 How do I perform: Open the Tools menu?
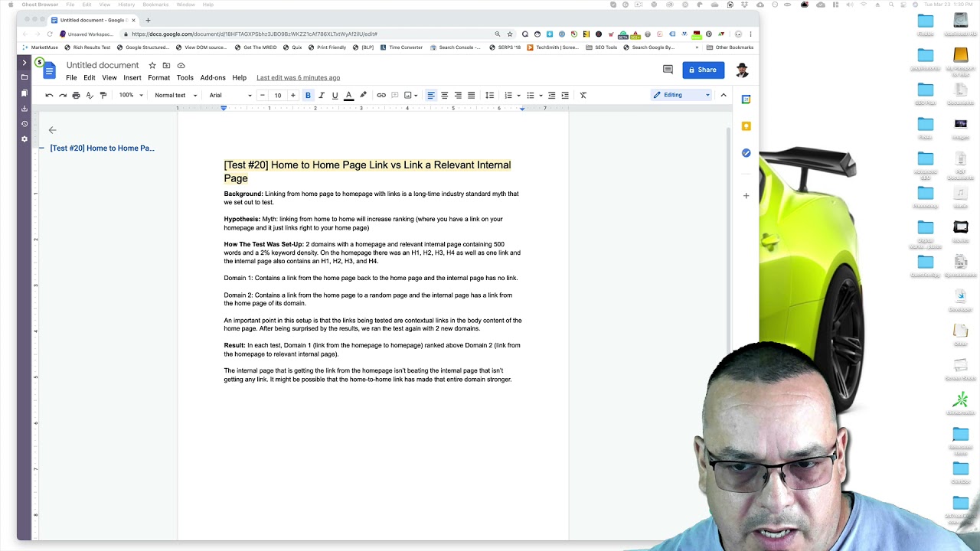tap(185, 77)
